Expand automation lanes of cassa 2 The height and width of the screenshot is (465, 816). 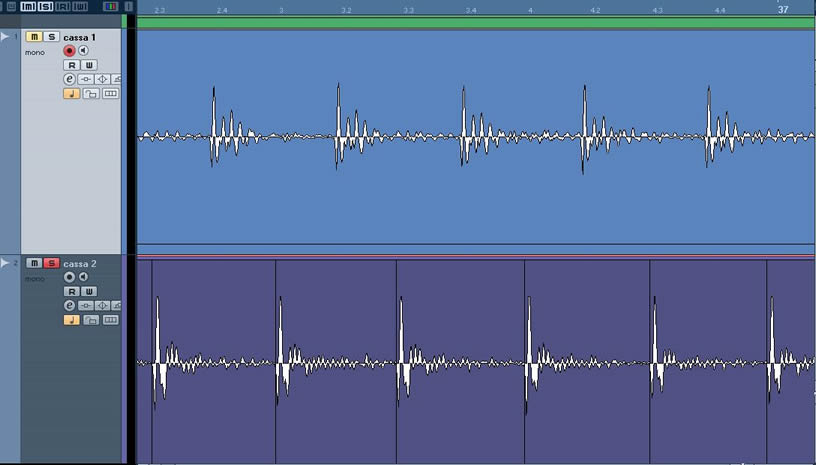[x=5, y=263]
